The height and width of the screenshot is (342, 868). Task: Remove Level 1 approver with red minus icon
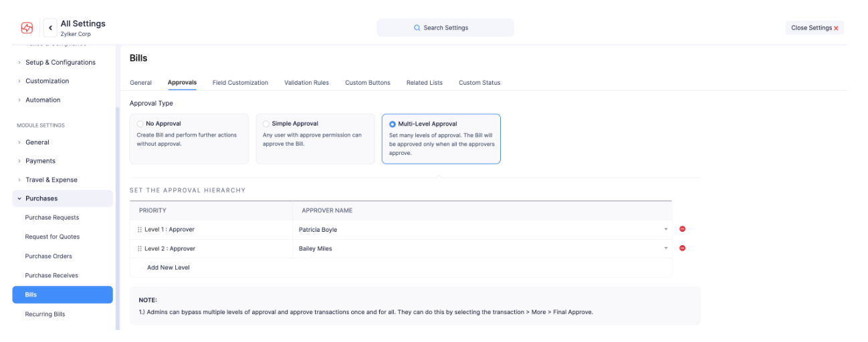tap(682, 229)
